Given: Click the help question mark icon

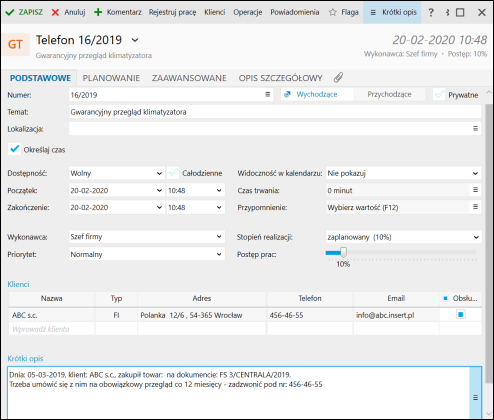Looking at the screenshot, I should [x=431, y=12].
